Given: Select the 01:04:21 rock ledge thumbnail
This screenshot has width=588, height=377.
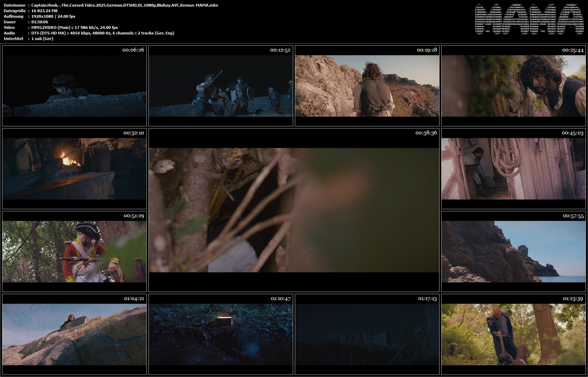Looking at the screenshot, I should coord(74,334).
